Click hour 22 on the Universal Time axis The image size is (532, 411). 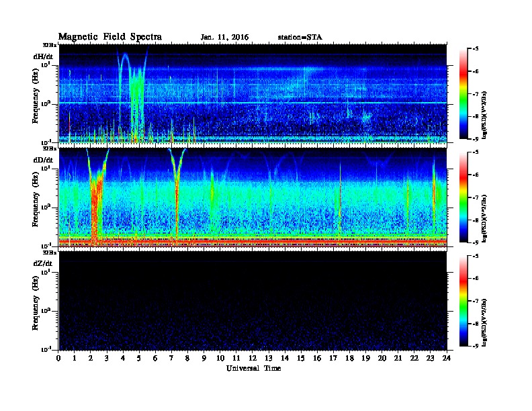point(414,358)
